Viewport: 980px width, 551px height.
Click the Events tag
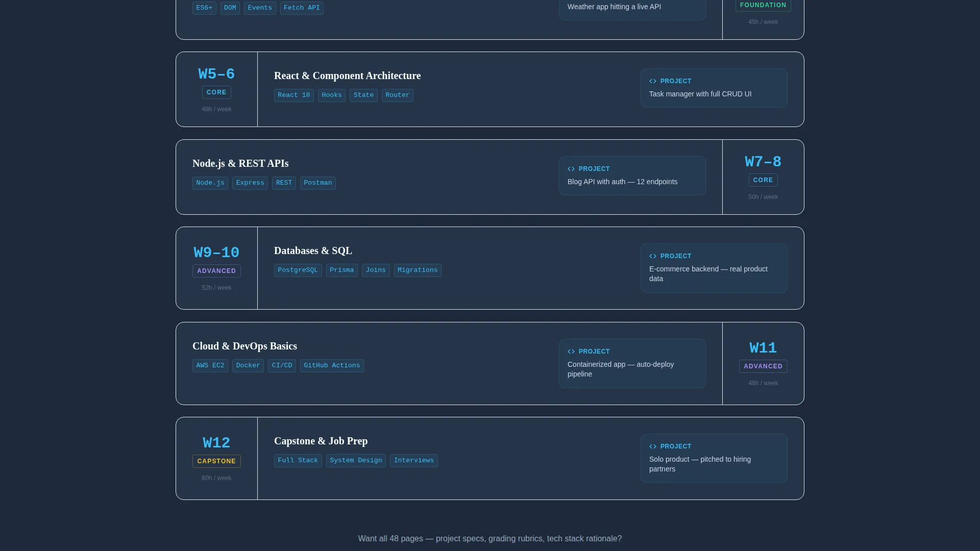click(x=260, y=8)
